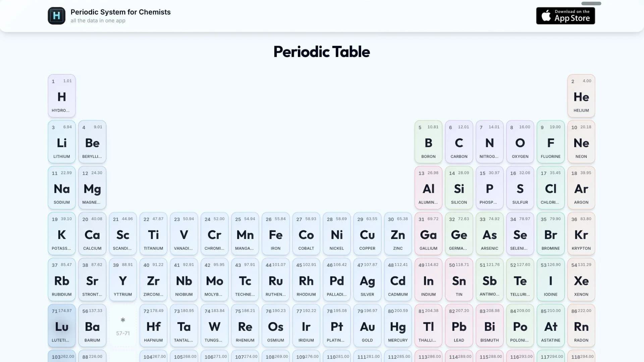This screenshot has height=362, width=644.
Task: Open the Radon element tile
Action: pyautogui.click(x=581, y=325)
